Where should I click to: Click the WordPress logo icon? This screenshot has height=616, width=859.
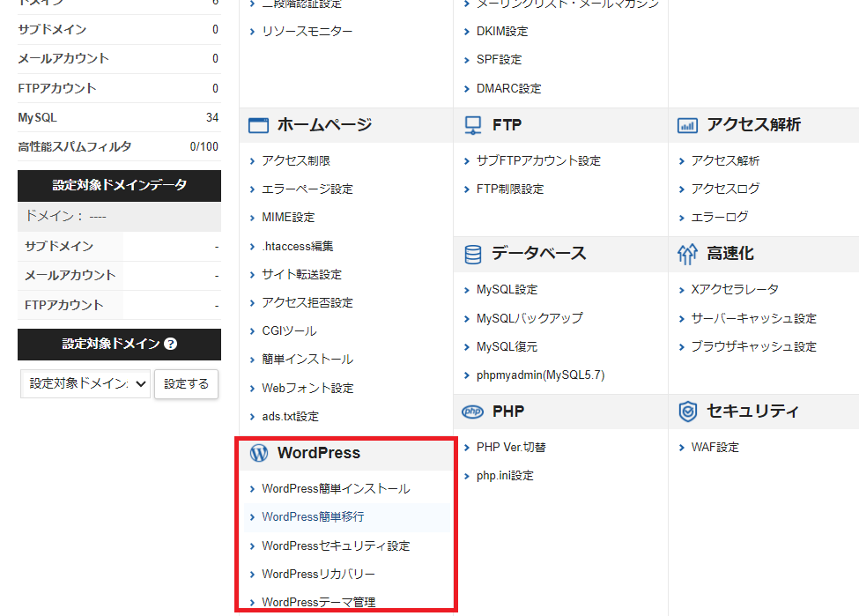coord(258,453)
